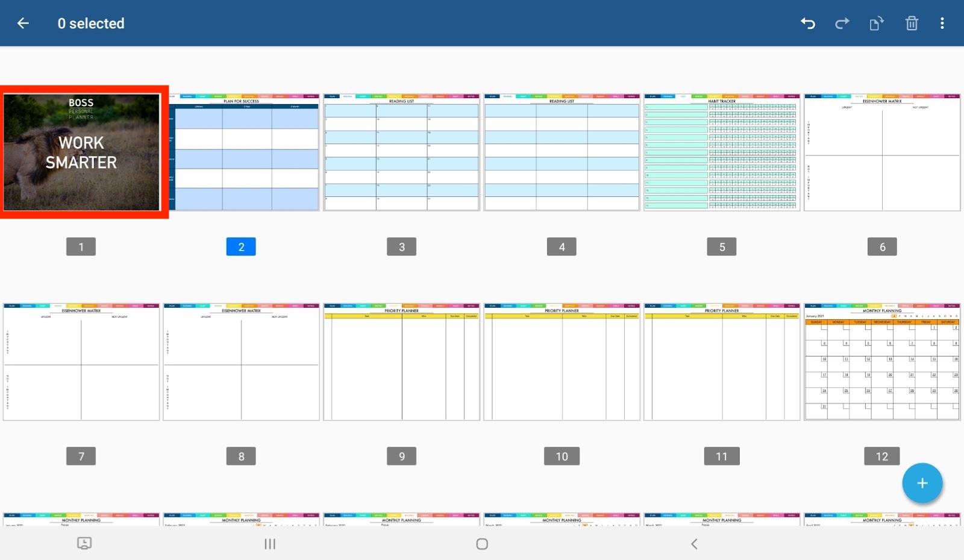Delete selected pages with trash icon
964x560 pixels.
coord(912,23)
